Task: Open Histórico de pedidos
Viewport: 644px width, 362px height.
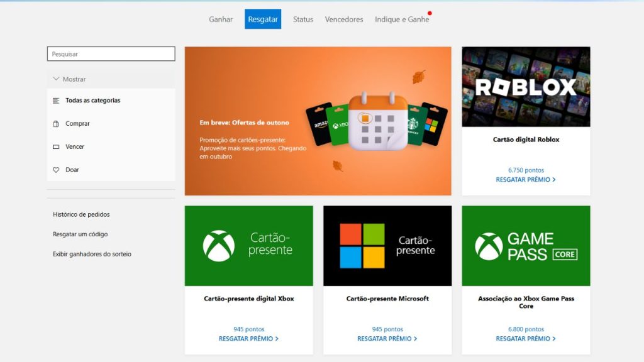Action: coord(81,214)
